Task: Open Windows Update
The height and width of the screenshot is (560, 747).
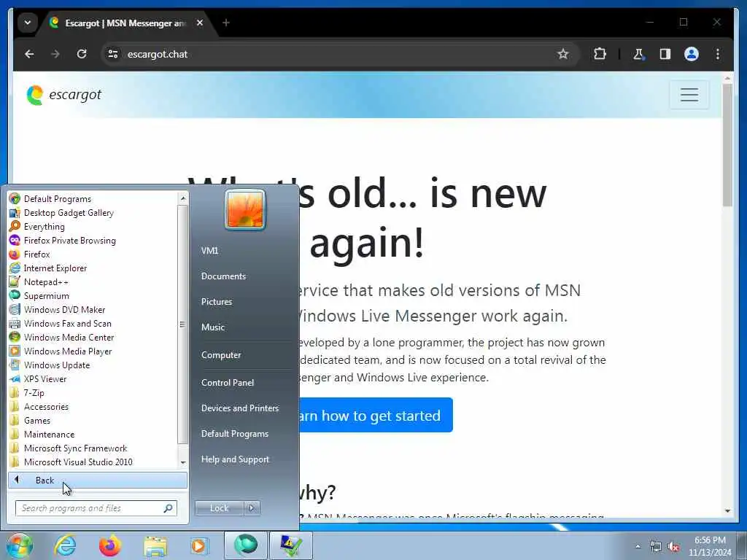Action: (57, 365)
